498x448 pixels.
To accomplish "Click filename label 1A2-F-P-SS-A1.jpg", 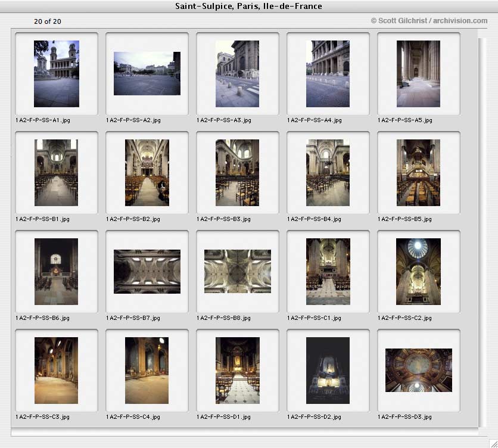I will (43, 120).
